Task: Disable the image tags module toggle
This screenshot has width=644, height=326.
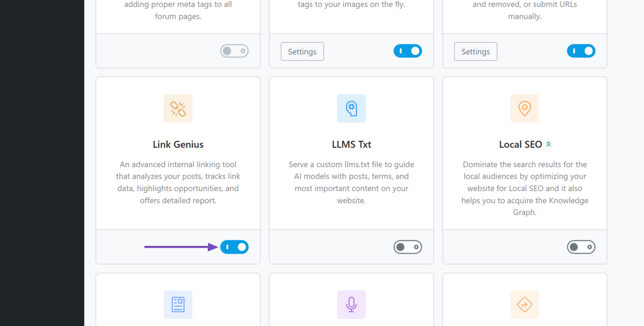Action: 408,51
